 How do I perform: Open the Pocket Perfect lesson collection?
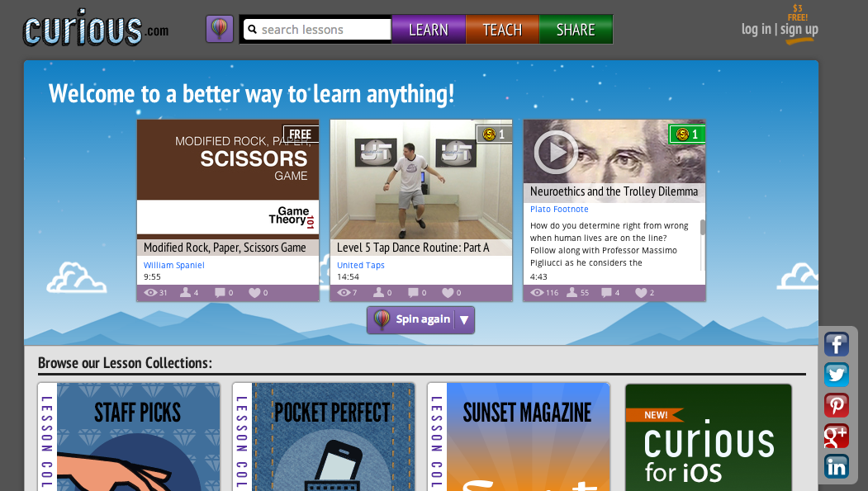(x=323, y=437)
